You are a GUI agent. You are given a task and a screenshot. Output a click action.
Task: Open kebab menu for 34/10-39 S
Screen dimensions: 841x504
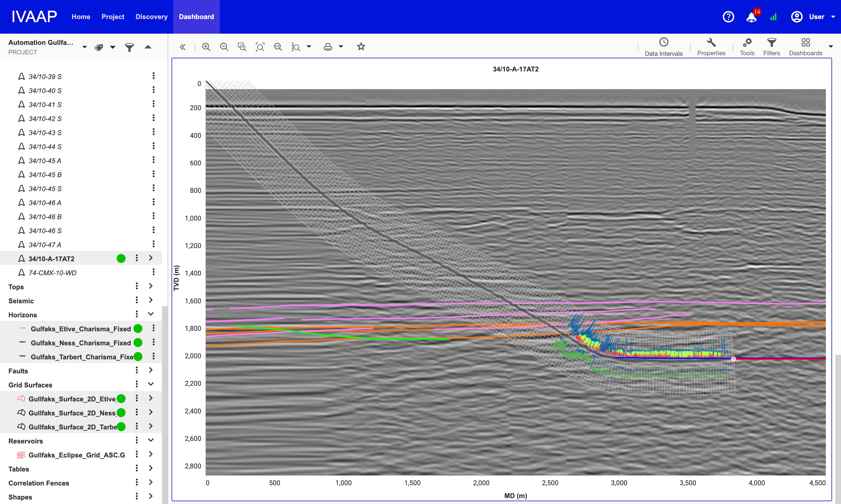154,76
